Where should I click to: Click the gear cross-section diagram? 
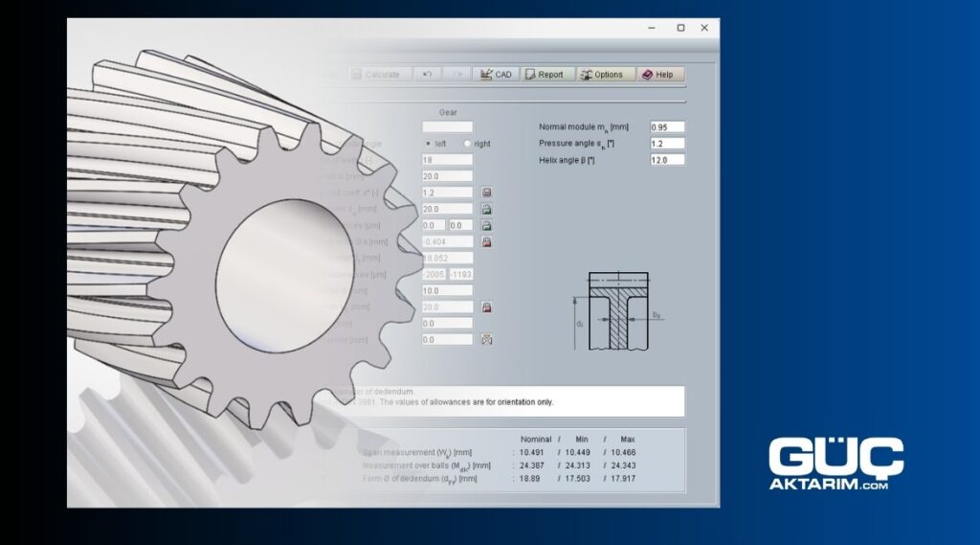617,311
